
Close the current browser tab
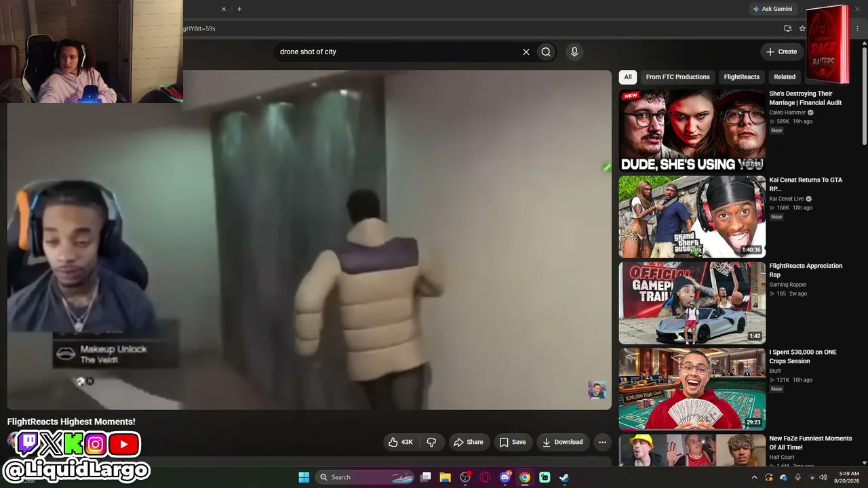coord(224,9)
